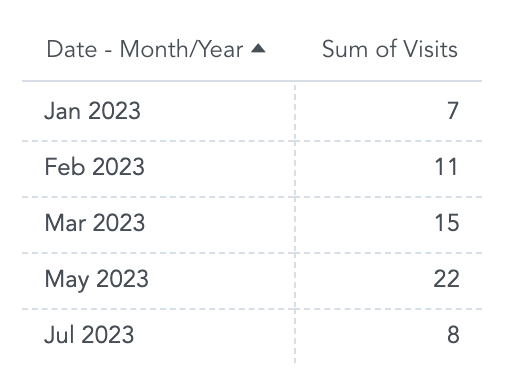Click the value 22 for May 2023

tap(447, 279)
